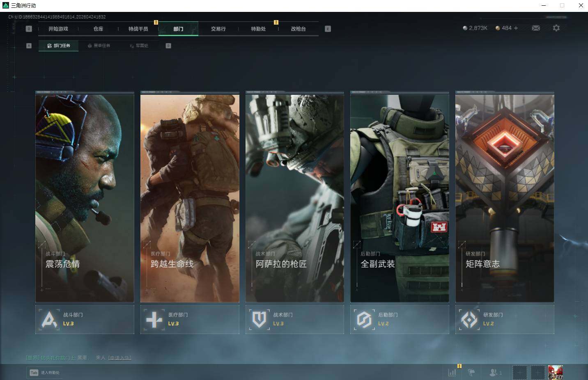The width and height of the screenshot is (588, 380).
Task: Select the 部门任务 sub-tab
Action: pos(59,46)
